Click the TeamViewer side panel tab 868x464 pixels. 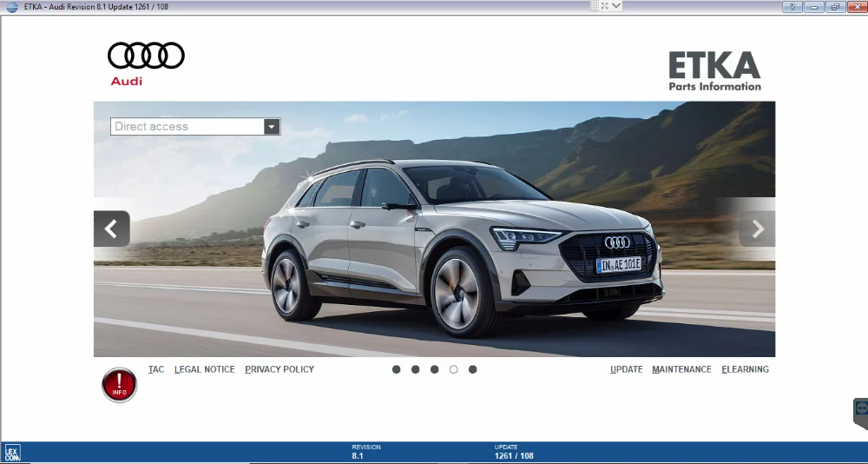pos(861,413)
